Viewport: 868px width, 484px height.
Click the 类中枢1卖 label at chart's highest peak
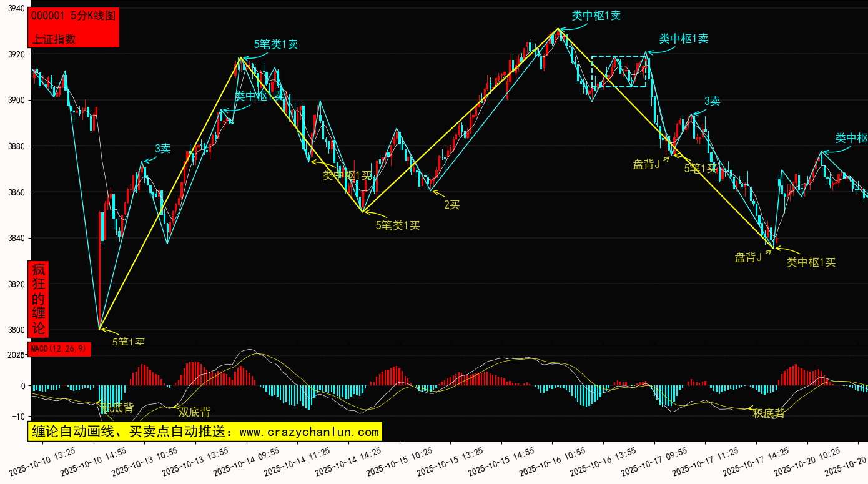[596, 16]
